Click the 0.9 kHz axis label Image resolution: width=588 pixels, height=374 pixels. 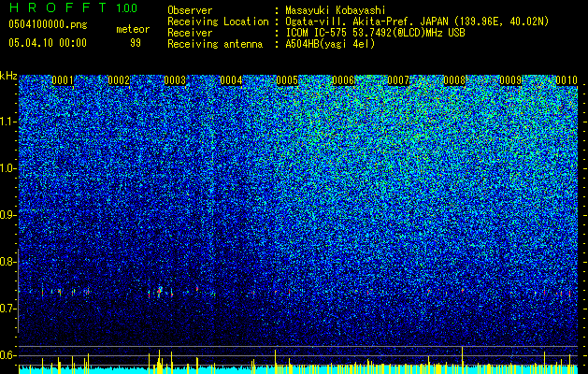click(x=7, y=215)
